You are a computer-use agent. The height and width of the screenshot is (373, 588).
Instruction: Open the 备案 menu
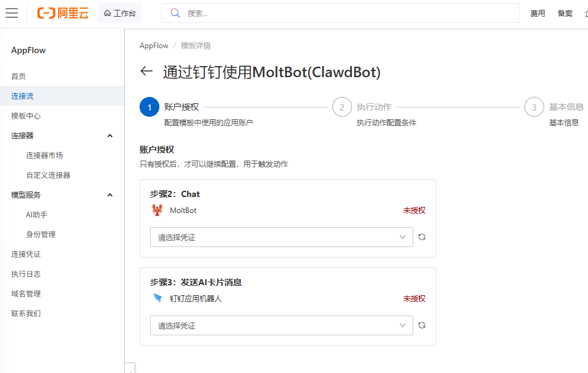(565, 14)
